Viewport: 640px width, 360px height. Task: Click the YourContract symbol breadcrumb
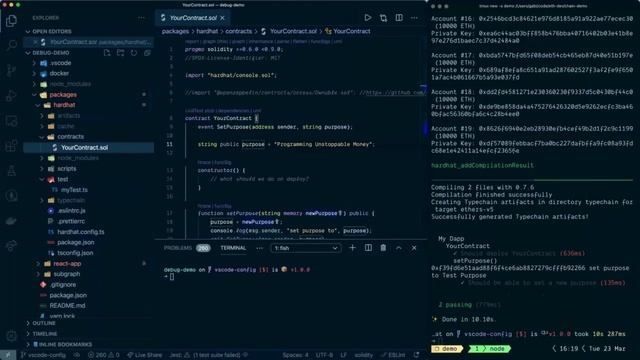[351, 31]
